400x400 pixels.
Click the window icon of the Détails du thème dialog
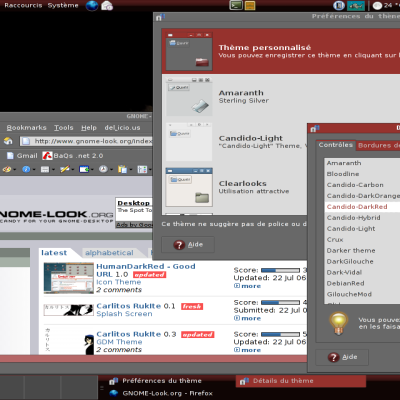pos(315,128)
